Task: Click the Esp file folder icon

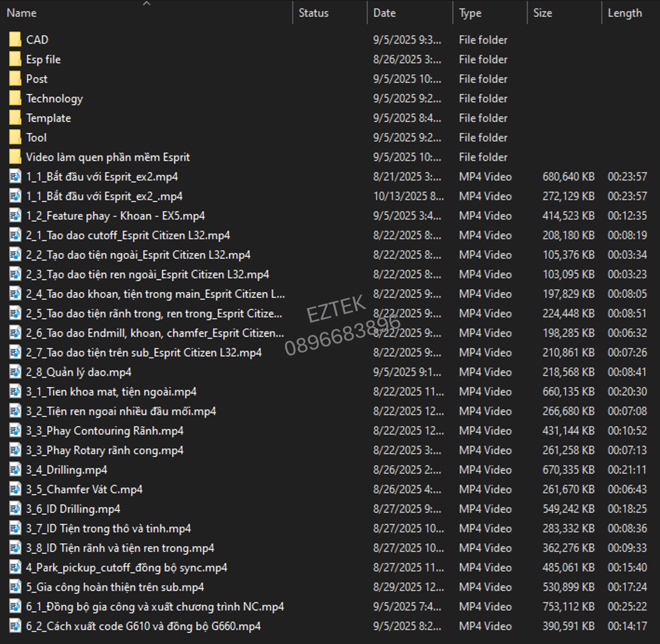Action: [15, 59]
